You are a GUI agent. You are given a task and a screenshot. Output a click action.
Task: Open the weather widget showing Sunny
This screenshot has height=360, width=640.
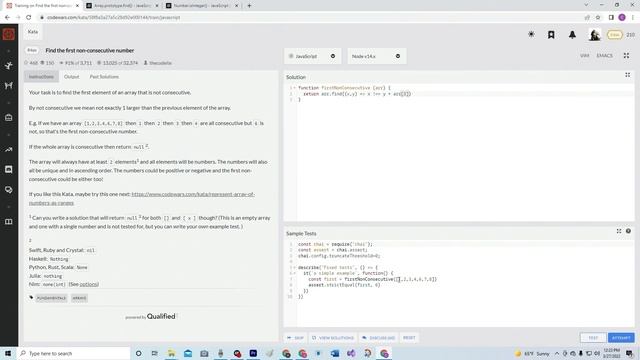(533, 353)
